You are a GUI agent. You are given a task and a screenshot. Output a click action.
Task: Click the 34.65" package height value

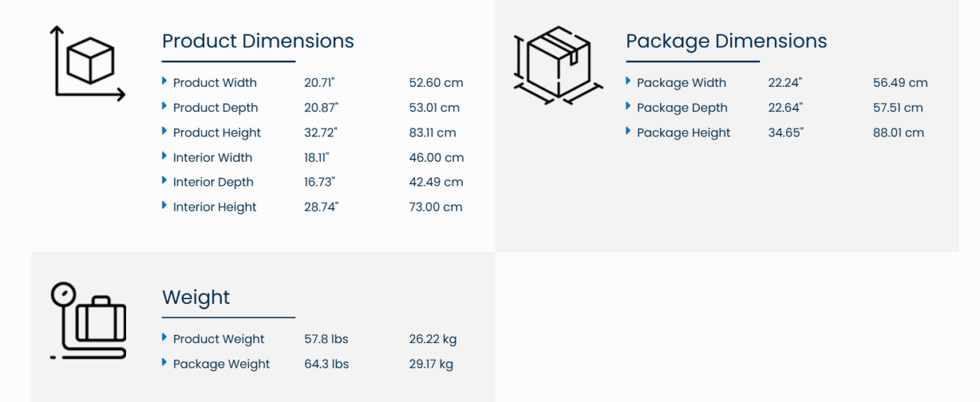click(x=785, y=133)
